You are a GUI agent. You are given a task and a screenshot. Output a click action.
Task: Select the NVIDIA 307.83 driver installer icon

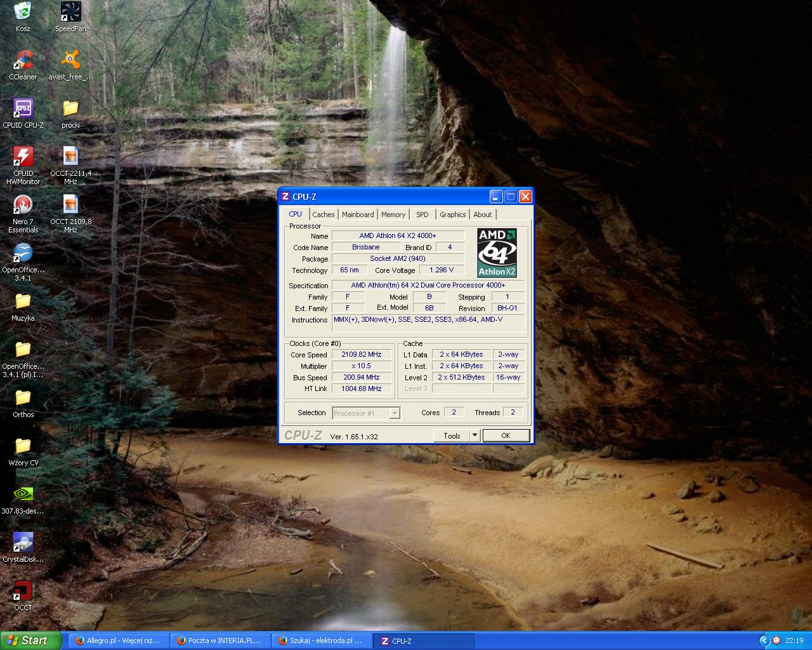23,494
